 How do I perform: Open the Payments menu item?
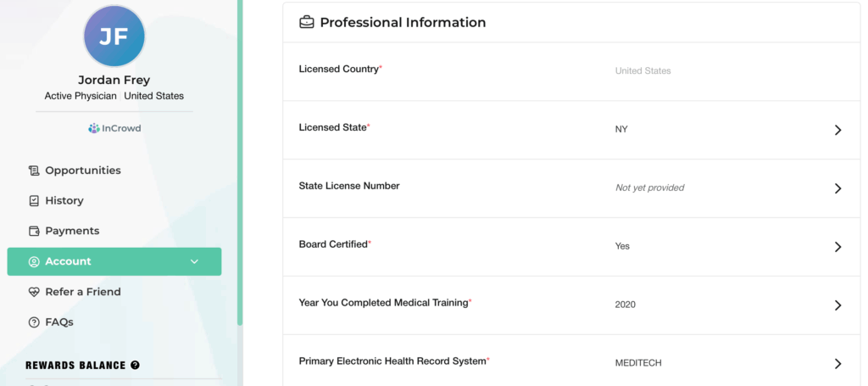click(x=72, y=231)
